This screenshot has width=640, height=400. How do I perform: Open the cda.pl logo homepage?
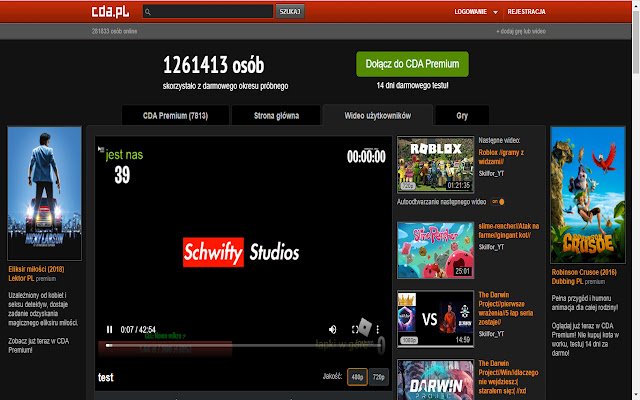coord(110,11)
